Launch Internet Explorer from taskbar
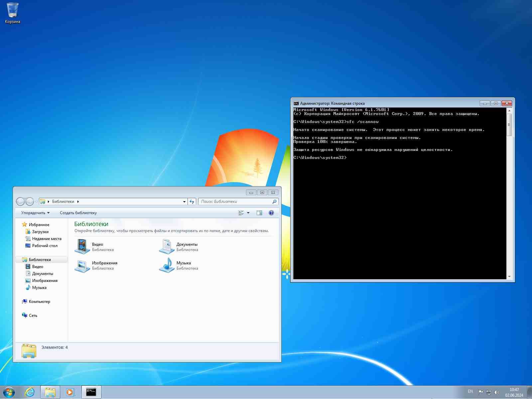Screen dimensions: 532x399 30,392
